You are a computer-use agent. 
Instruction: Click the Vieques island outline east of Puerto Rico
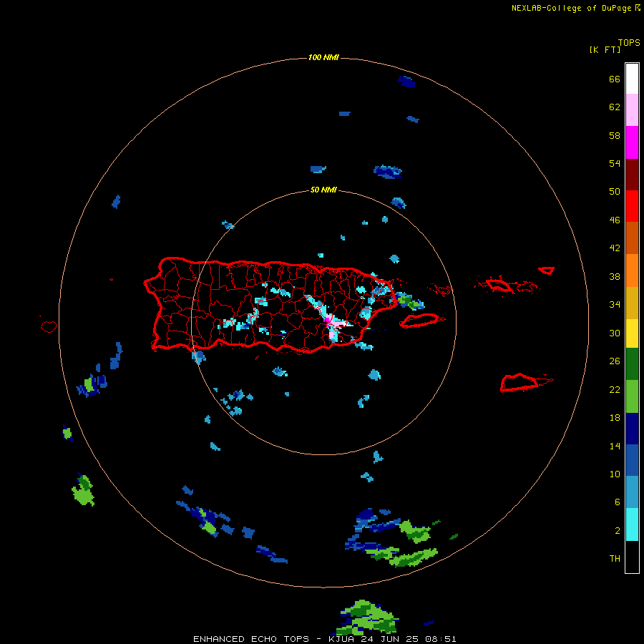tap(421, 320)
